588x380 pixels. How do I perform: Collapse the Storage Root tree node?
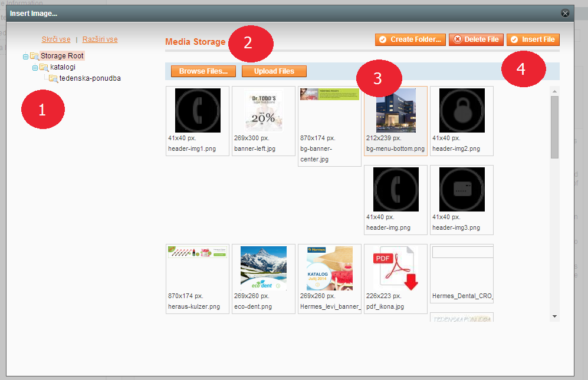(x=25, y=57)
